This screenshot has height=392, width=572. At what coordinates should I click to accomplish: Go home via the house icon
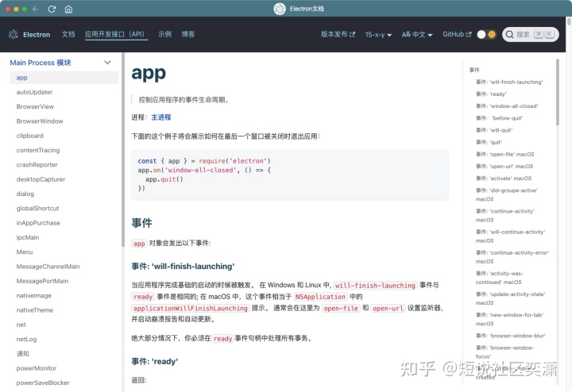tap(68, 9)
